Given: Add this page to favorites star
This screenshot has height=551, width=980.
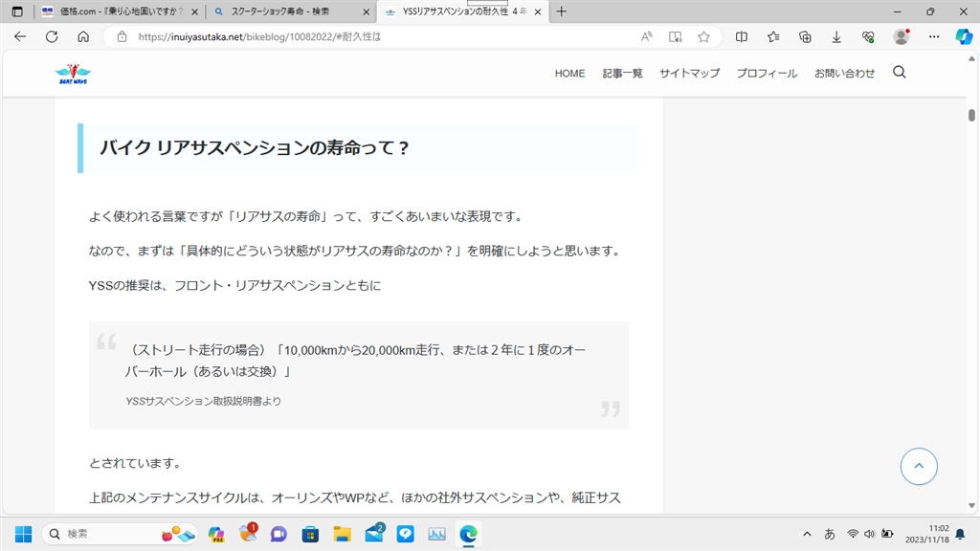Looking at the screenshot, I should click(703, 37).
